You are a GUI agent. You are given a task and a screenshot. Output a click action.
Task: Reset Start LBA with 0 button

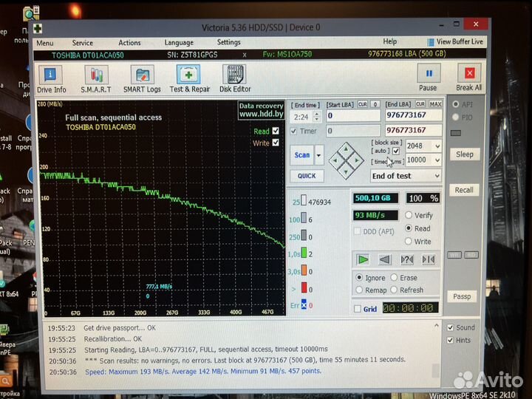click(375, 104)
